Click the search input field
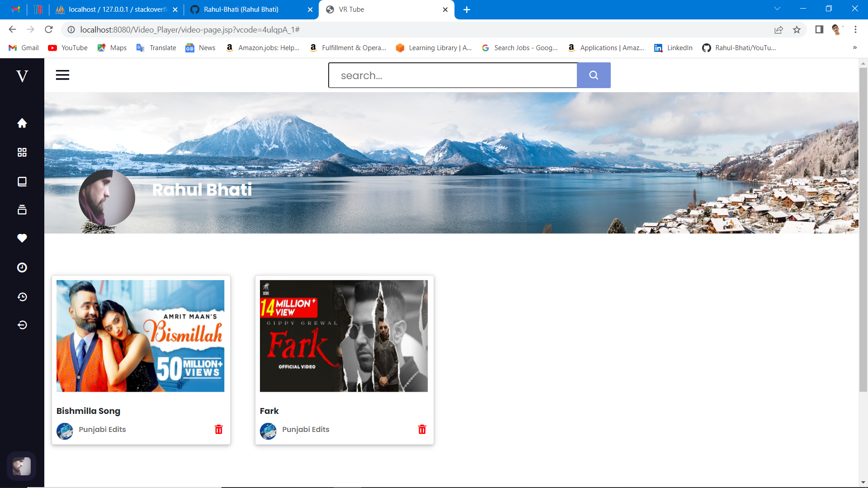The height and width of the screenshot is (488, 868). point(452,75)
